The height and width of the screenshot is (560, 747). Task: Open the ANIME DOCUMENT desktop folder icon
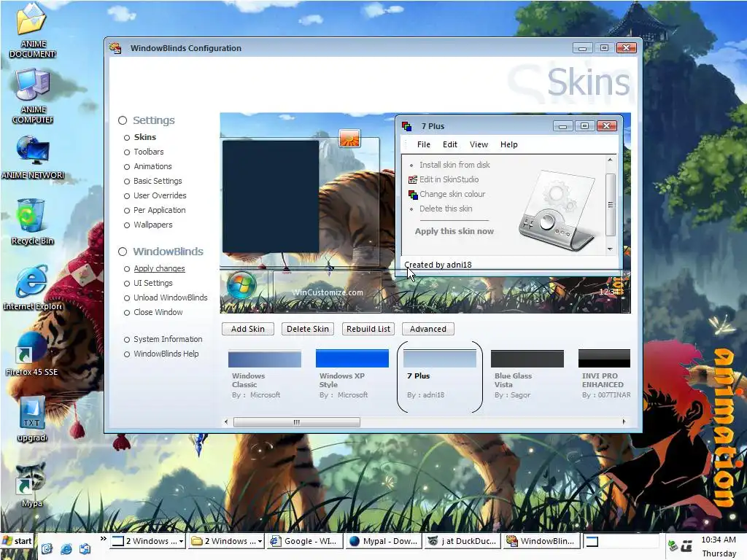pos(31,19)
